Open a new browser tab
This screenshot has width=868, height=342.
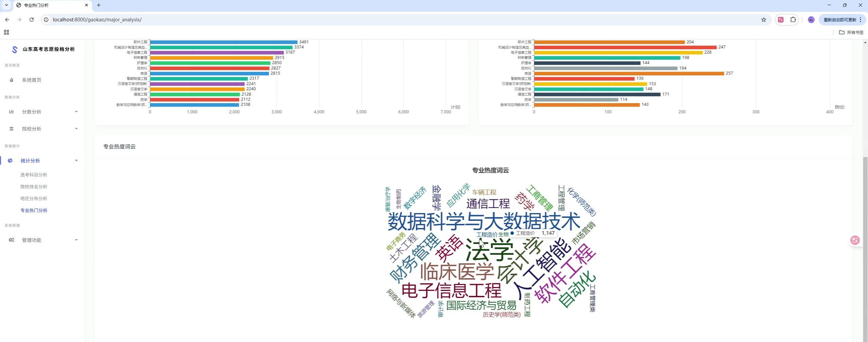[99, 5]
